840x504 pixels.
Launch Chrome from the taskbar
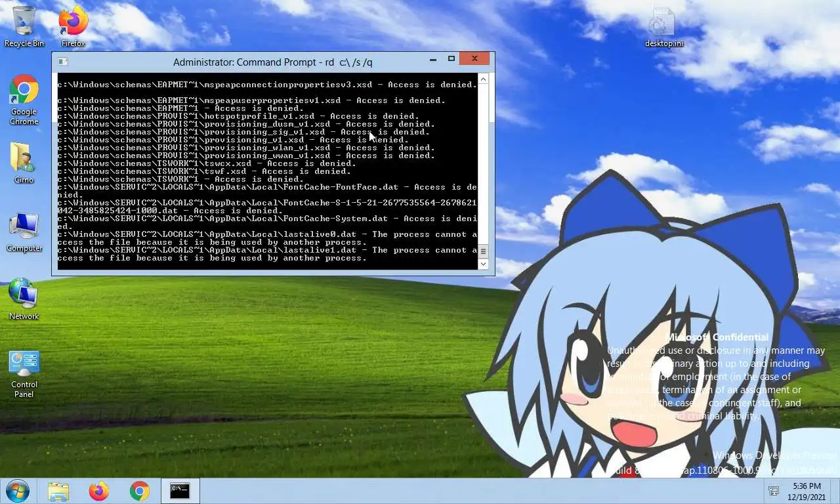139,491
